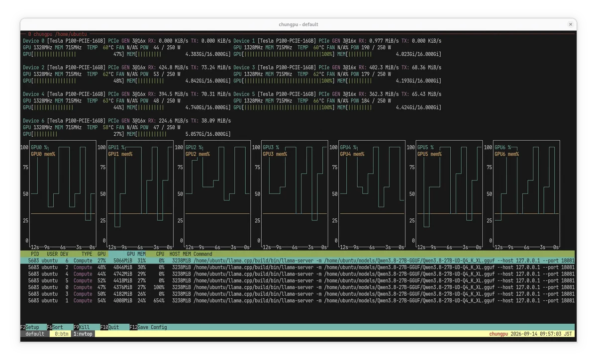Click the GPU0 % graph legend

[x=39, y=148]
